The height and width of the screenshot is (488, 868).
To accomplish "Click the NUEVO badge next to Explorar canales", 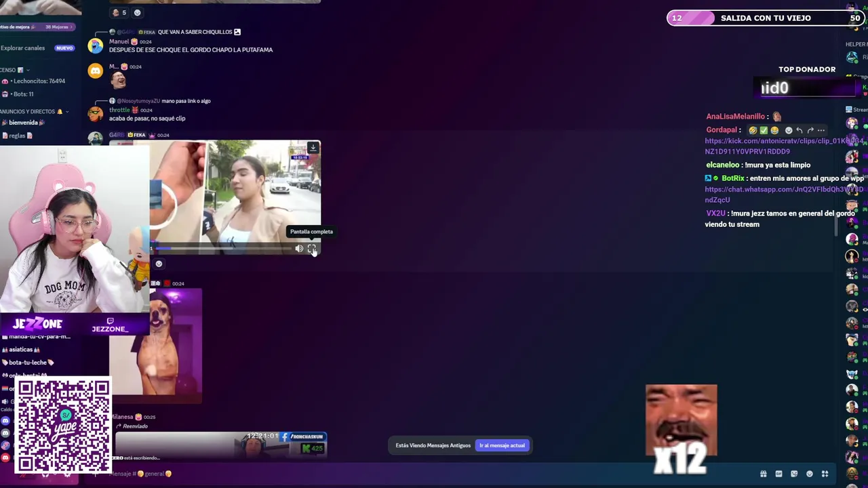I will [x=64, y=48].
